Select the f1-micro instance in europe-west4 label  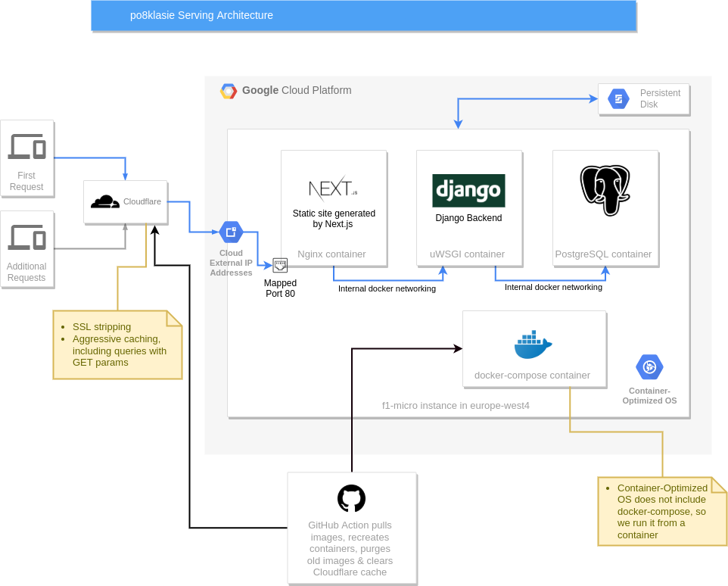[x=456, y=405]
